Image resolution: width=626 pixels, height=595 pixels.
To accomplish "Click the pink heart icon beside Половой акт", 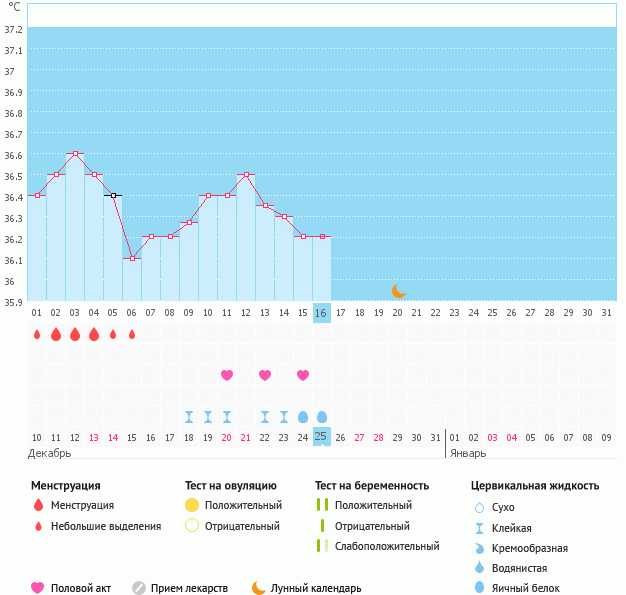I will click(x=39, y=588).
